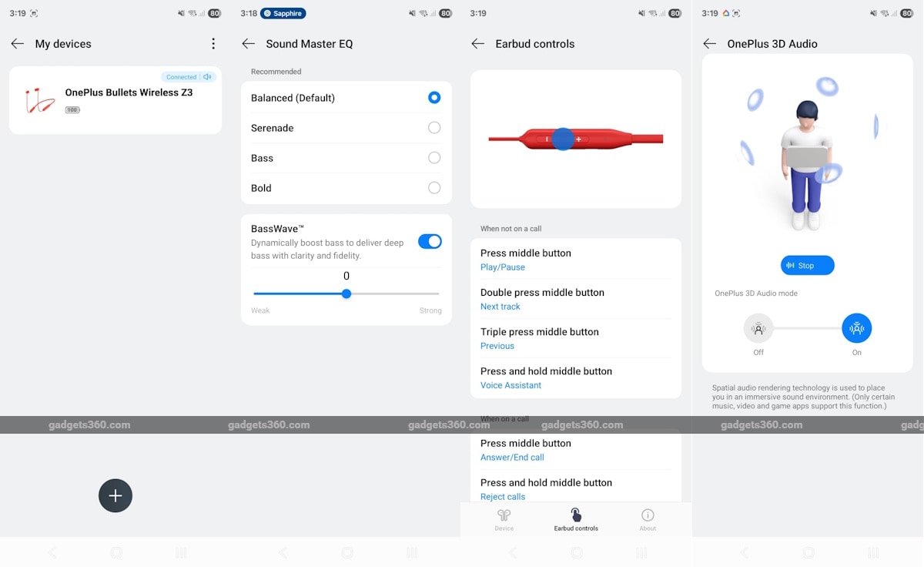Tap the blue middle button dot on remote
Viewport: 924px width, 567px height.
[x=563, y=139]
